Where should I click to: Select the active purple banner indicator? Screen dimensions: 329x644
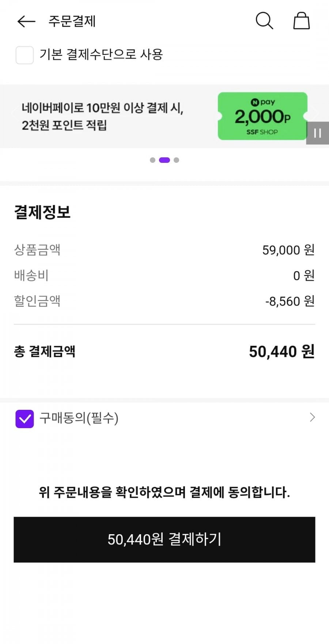164,160
